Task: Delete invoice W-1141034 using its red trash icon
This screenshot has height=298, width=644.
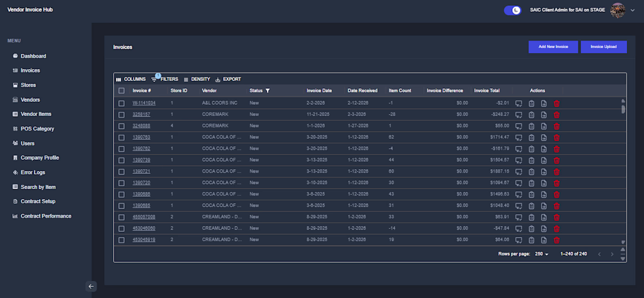Action: (x=556, y=103)
